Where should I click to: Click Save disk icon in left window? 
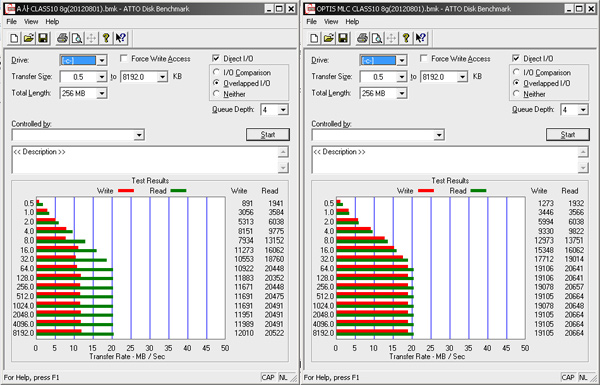(43, 38)
